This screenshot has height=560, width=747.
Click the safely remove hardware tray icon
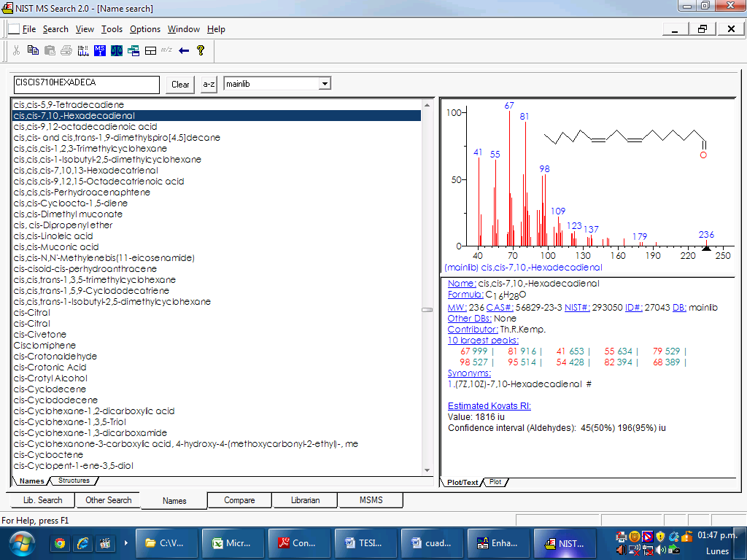tap(674, 550)
